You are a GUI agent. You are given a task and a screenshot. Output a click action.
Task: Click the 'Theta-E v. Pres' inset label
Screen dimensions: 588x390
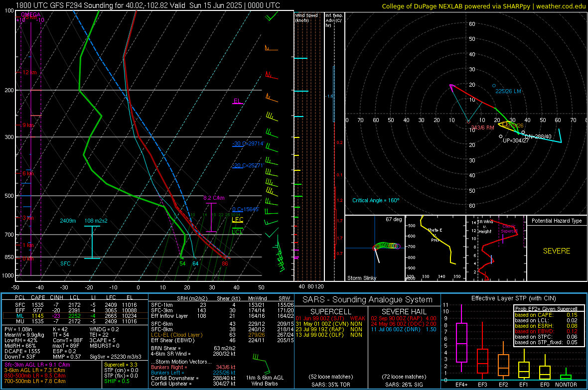coord(435,235)
